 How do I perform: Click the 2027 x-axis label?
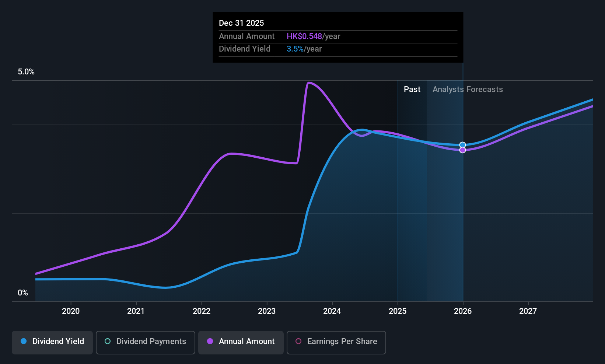(528, 311)
